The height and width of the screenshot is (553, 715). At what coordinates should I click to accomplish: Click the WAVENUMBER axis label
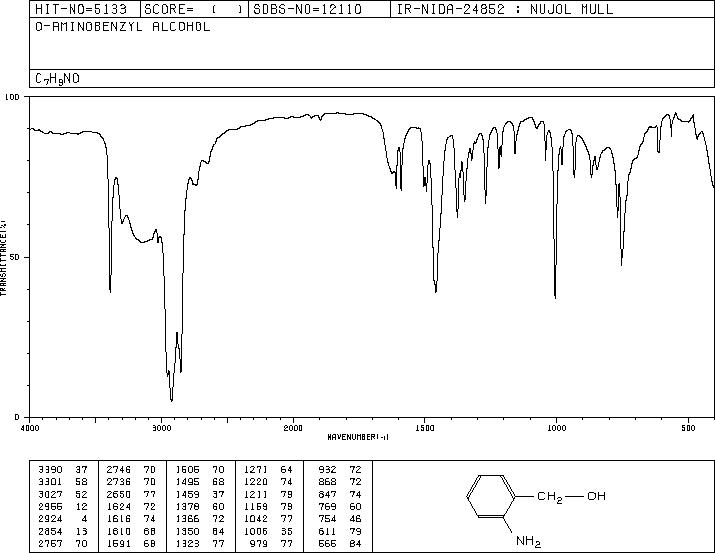click(358, 437)
